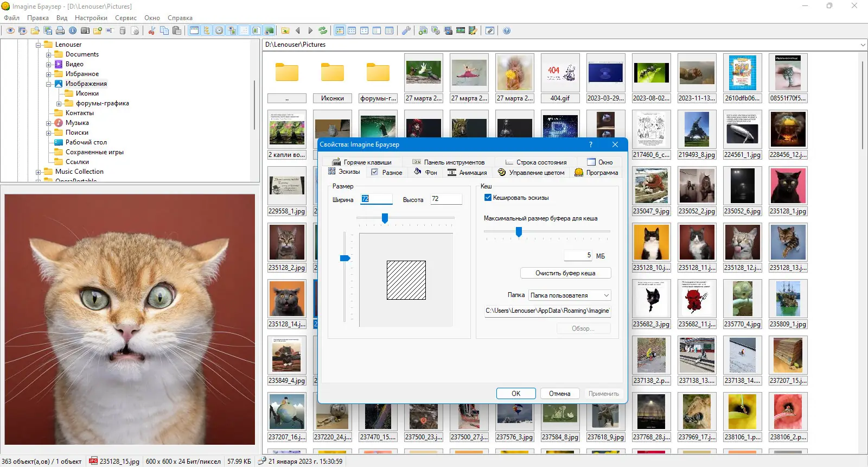Click Очистить буфер кеша button
This screenshot has width=868, height=467.
tap(566, 273)
